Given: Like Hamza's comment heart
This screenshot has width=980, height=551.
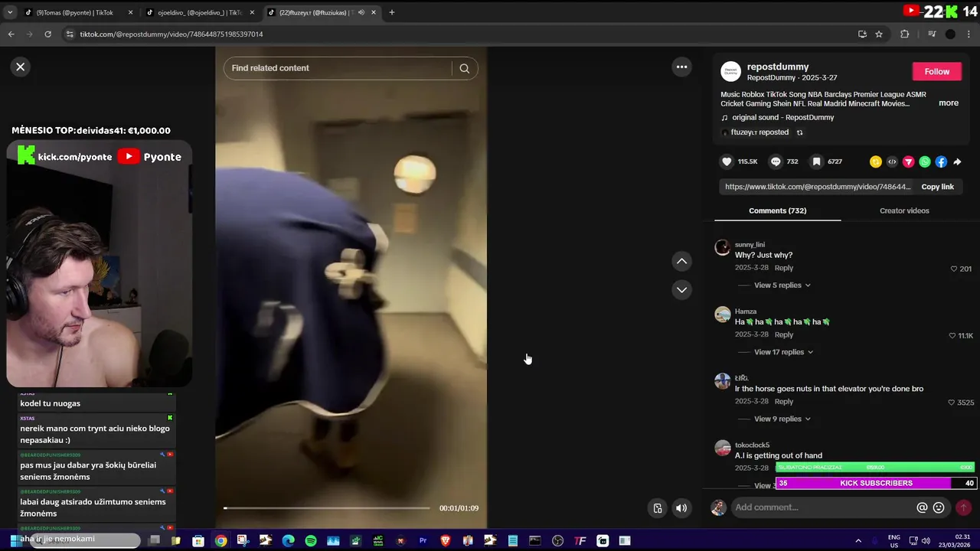Looking at the screenshot, I should (x=952, y=335).
